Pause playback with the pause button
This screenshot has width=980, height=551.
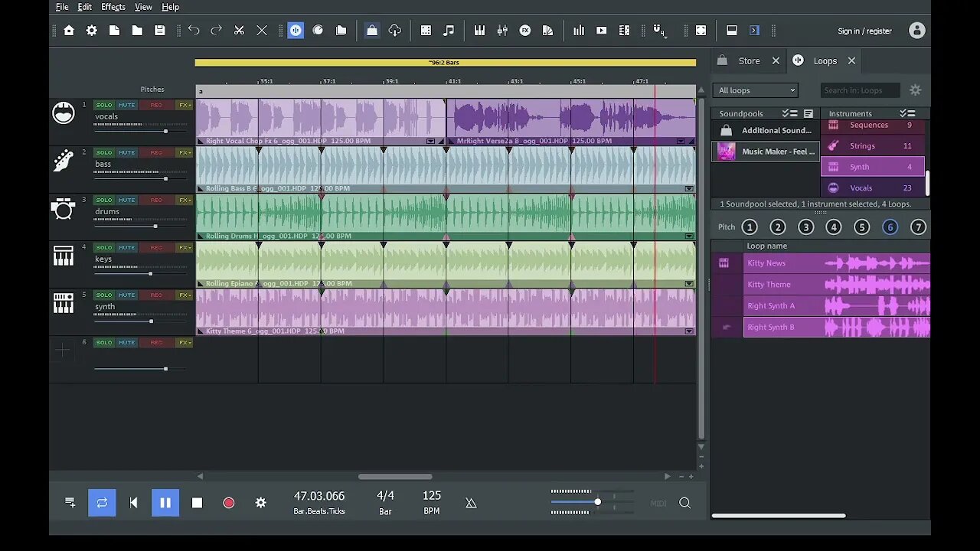click(165, 503)
